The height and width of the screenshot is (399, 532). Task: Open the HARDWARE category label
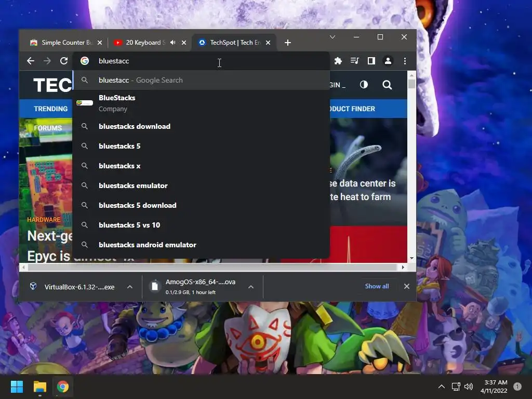44,220
